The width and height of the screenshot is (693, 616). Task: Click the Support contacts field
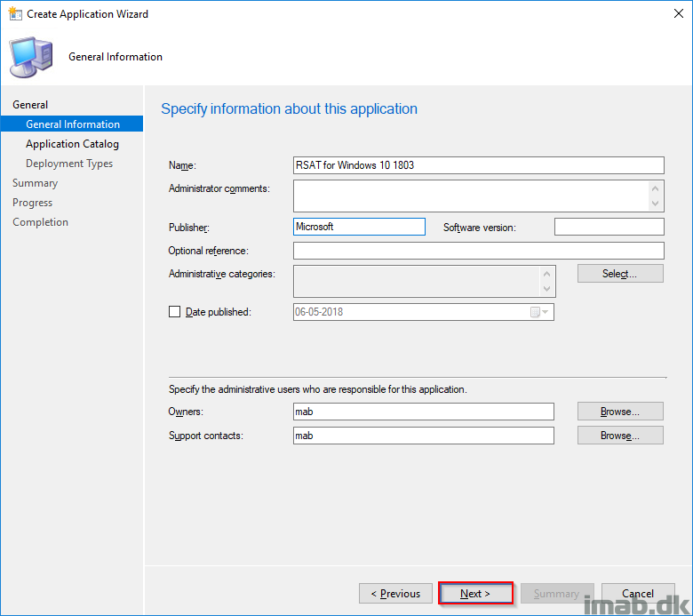point(424,436)
